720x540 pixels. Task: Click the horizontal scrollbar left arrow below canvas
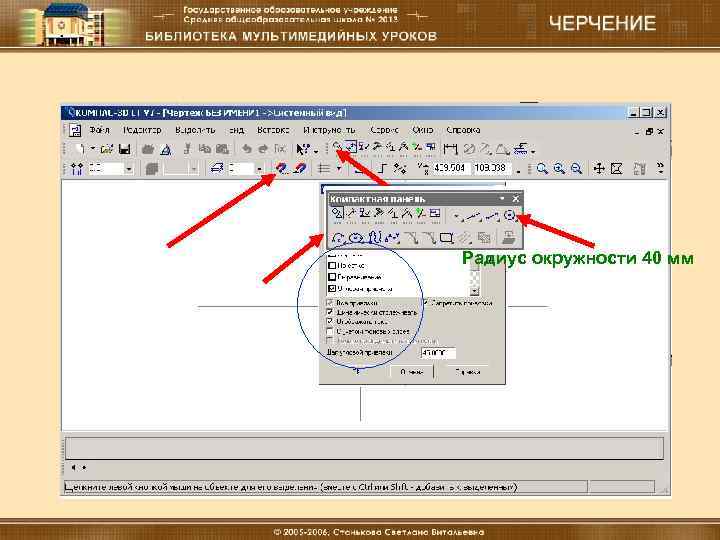[73, 467]
